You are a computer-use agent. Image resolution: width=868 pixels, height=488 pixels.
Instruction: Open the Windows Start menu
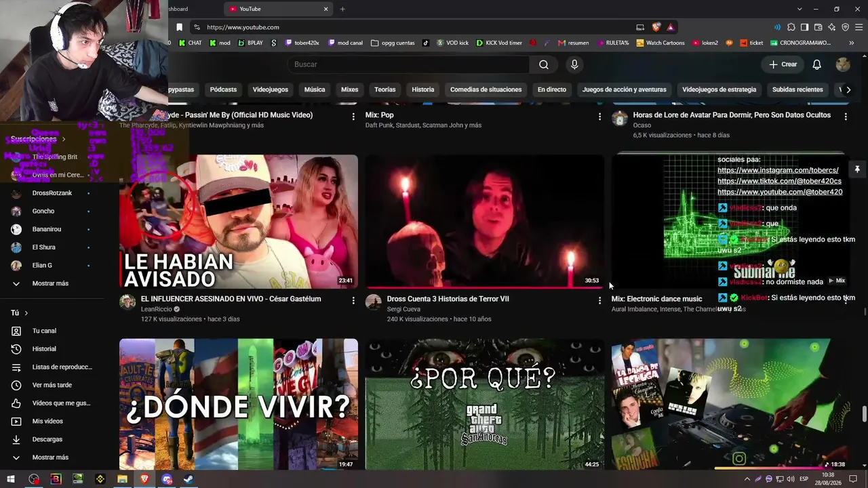(12, 479)
